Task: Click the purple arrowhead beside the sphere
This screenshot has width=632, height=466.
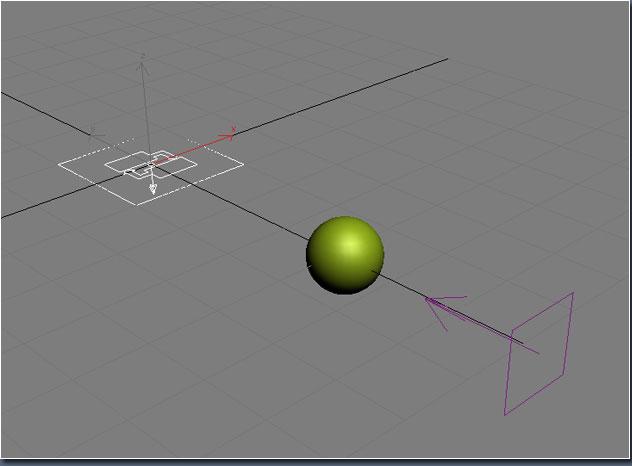Action: (x=445, y=312)
